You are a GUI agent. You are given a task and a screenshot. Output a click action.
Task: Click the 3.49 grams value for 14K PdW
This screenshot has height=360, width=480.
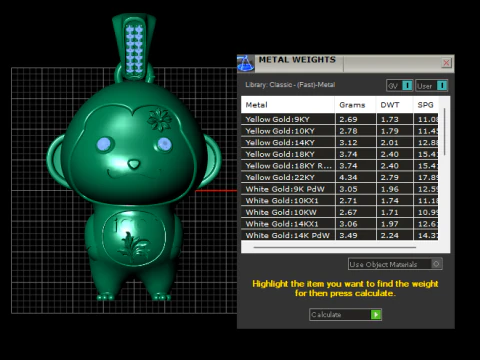tap(348, 235)
